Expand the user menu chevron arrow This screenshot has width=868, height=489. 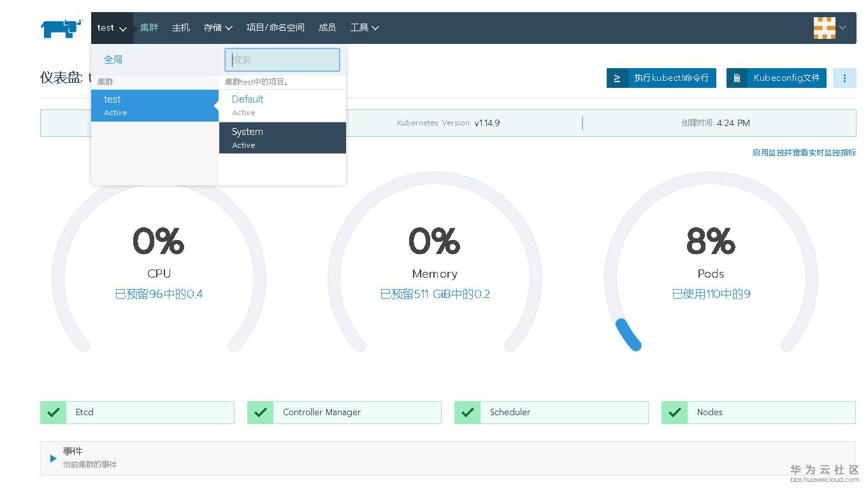click(843, 28)
